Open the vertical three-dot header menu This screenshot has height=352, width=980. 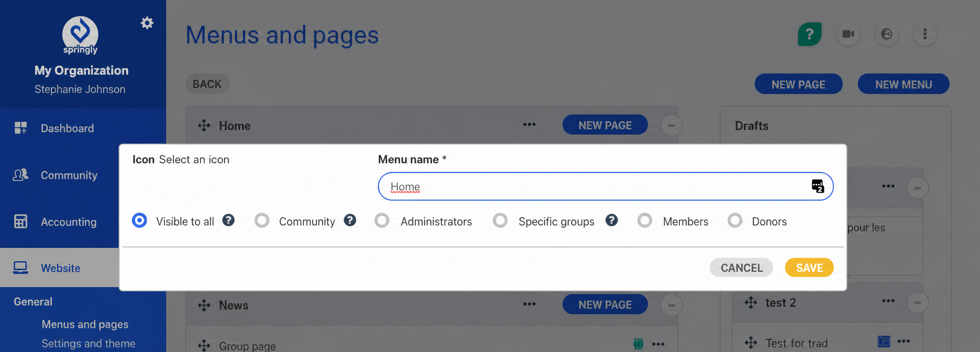coord(925,35)
